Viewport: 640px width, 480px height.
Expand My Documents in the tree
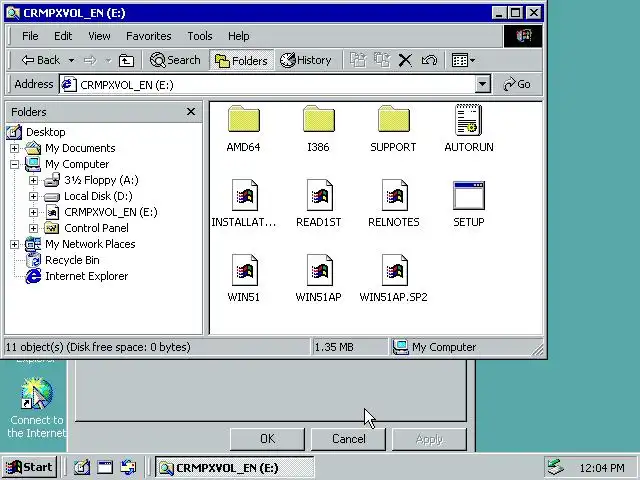(14, 148)
